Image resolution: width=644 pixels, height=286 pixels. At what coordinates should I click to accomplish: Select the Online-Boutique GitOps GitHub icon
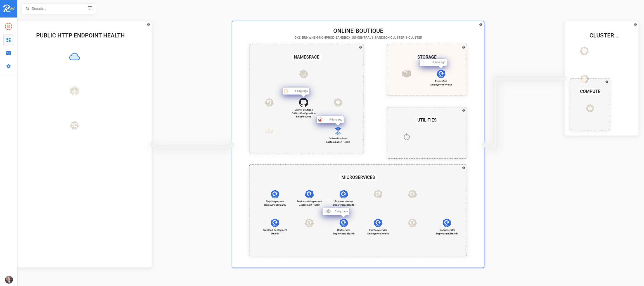[304, 102]
